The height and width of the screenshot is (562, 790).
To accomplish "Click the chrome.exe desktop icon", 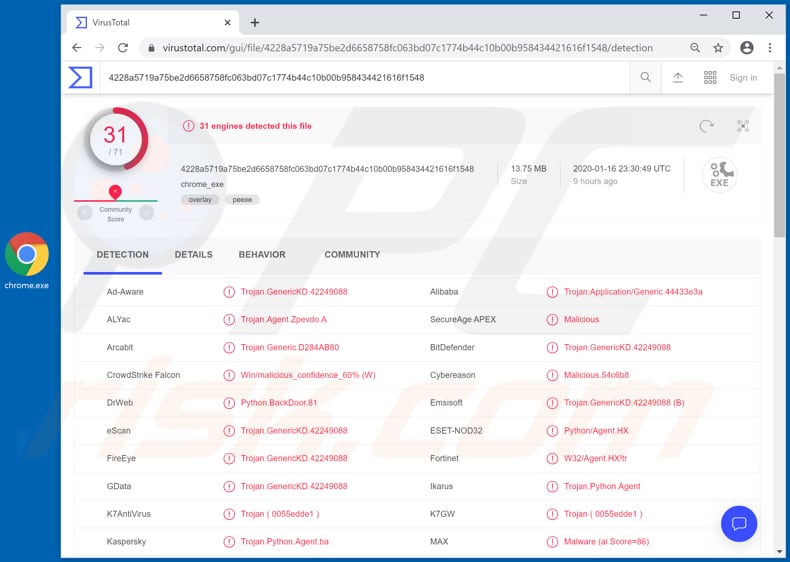I will pyautogui.click(x=27, y=261).
